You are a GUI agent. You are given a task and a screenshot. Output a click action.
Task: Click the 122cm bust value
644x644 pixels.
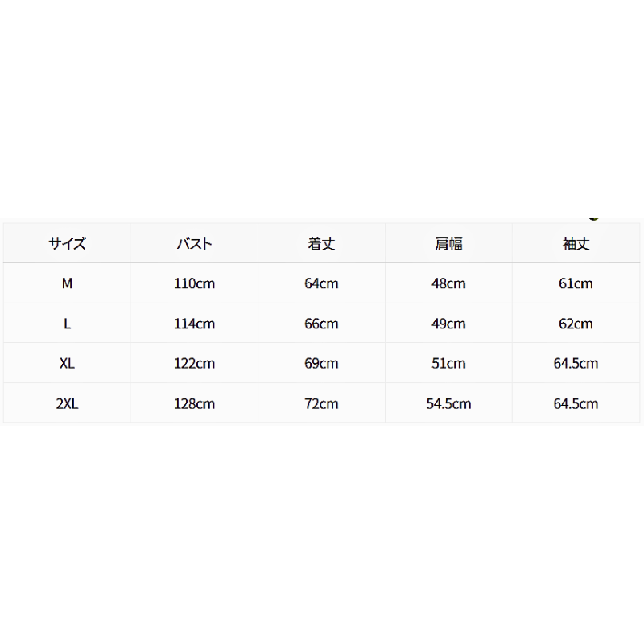(194, 363)
